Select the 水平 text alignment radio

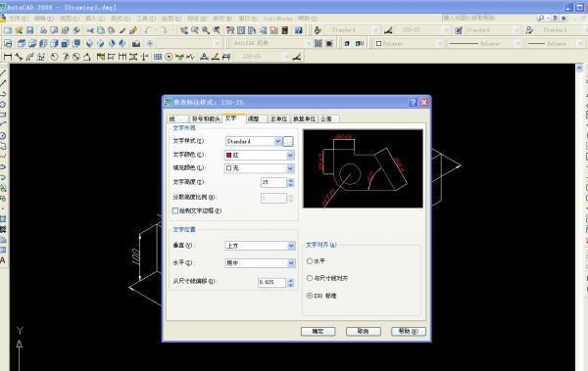310,260
